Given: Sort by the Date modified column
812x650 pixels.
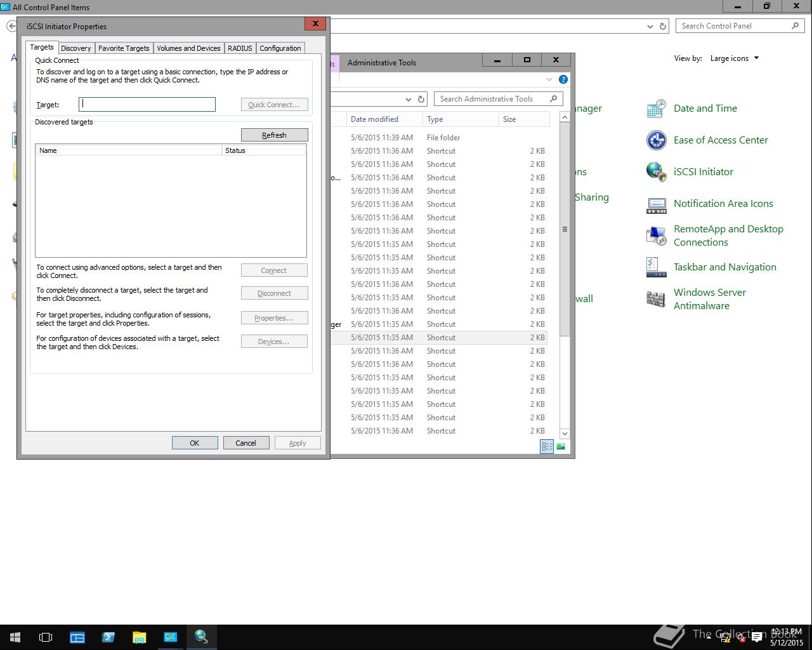Looking at the screenshot, I should (384, 119).
